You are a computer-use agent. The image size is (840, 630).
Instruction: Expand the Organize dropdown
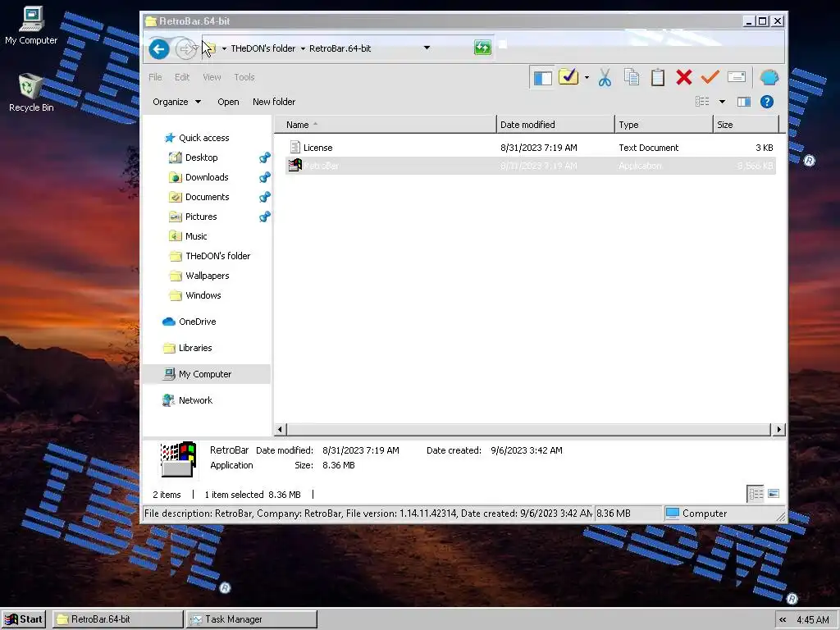[176, 102]
